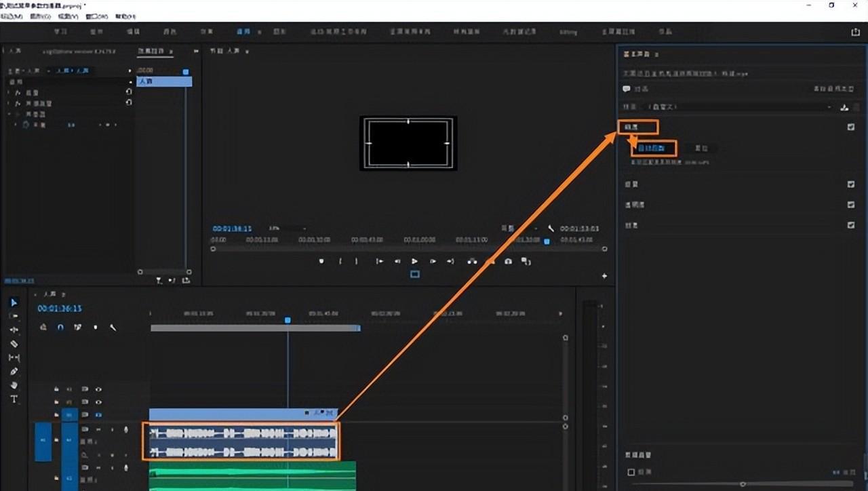
Task: Click Reset button beside Auto-Match
Action: 701,148
